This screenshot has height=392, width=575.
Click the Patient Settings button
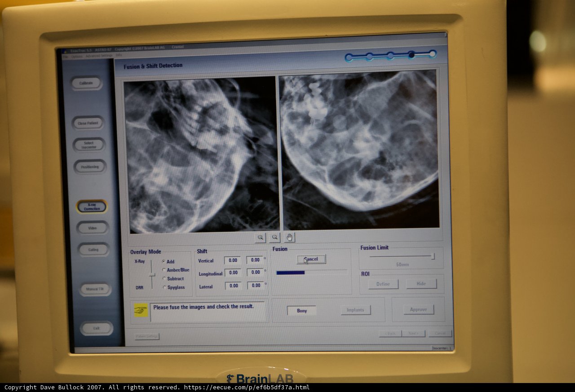(x=147, y=336)
